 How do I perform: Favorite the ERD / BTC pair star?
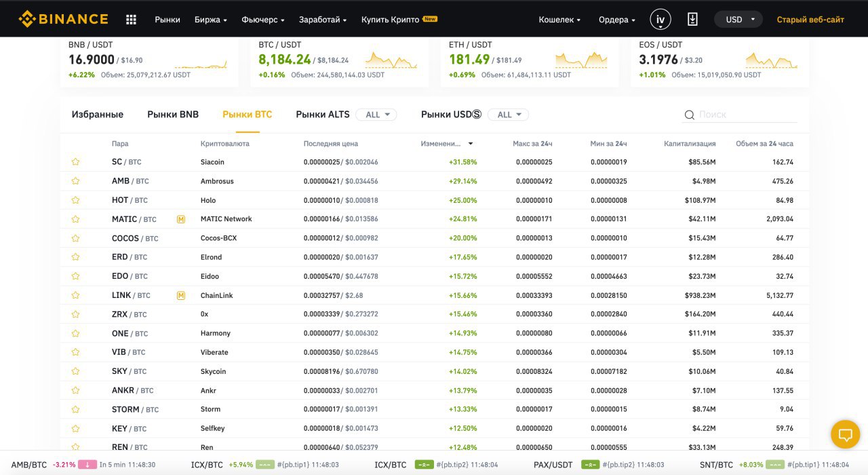pyautogui.click(x=76, y=257)
